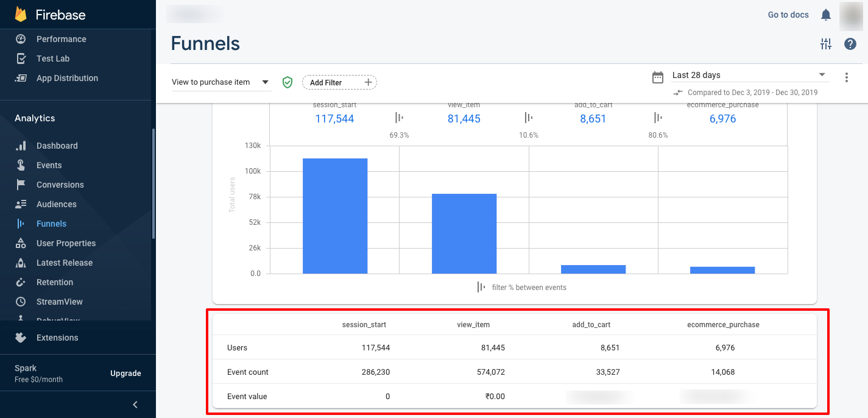Click the Firebase logo icon

pos(21,15)
